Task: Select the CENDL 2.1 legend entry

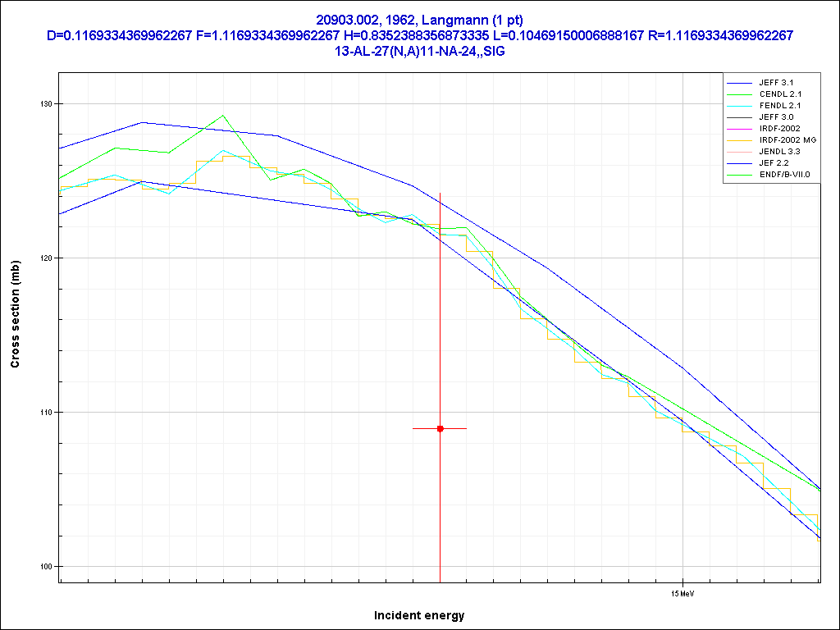Action: click(779, 94)
